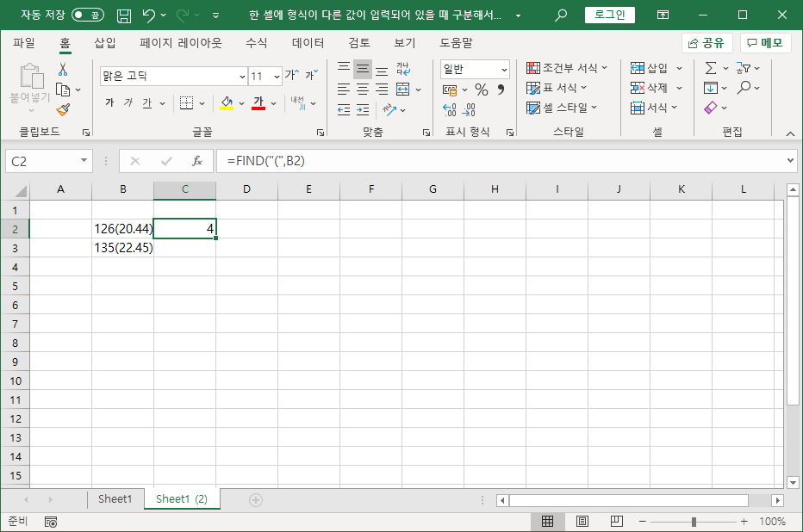Expand the formula bar
Viewport: 803px width, 532px height.
pos(790,161)
